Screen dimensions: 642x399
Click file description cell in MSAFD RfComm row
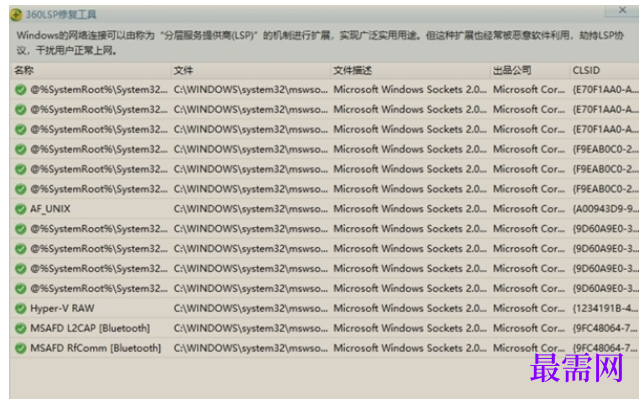click(x=410, y=348)
